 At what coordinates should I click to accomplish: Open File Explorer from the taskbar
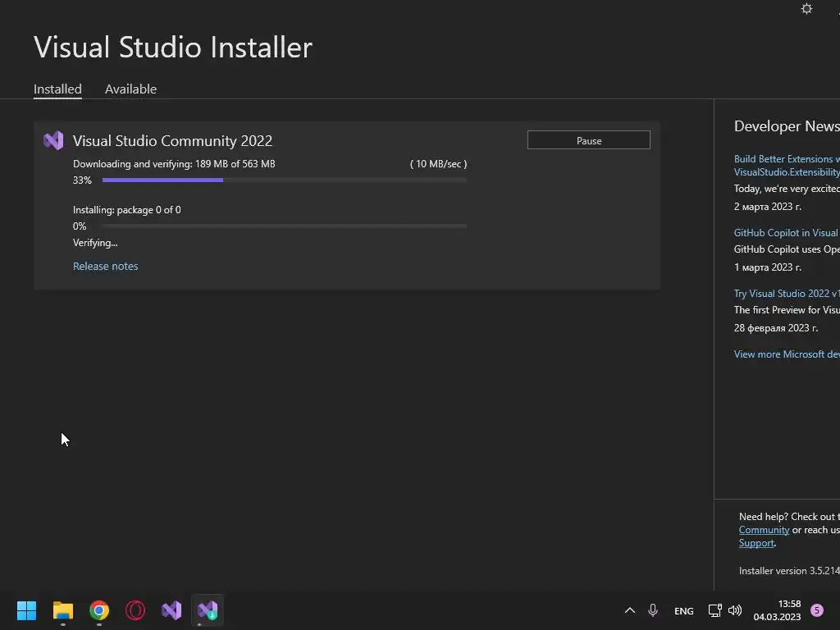point(62,610)
